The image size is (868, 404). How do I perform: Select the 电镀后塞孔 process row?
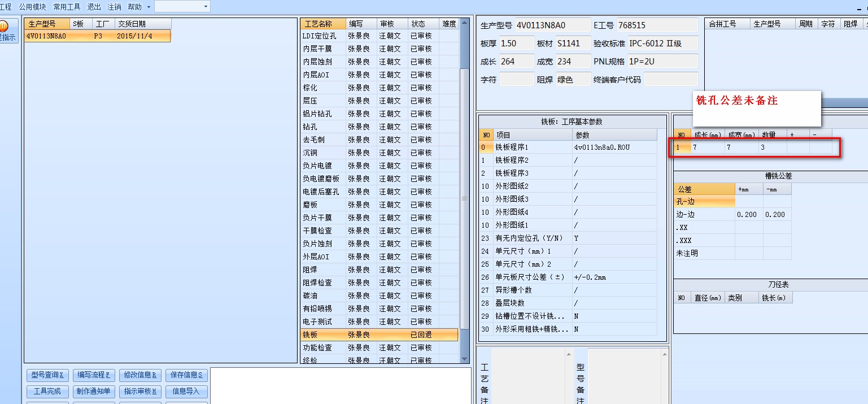pos(380,192)
